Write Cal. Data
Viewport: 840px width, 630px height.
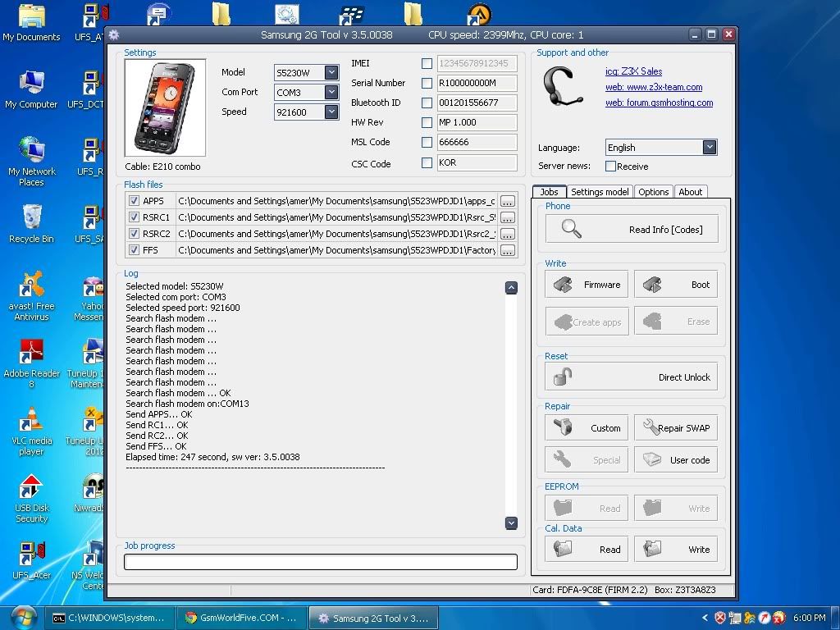pos(676,549)
